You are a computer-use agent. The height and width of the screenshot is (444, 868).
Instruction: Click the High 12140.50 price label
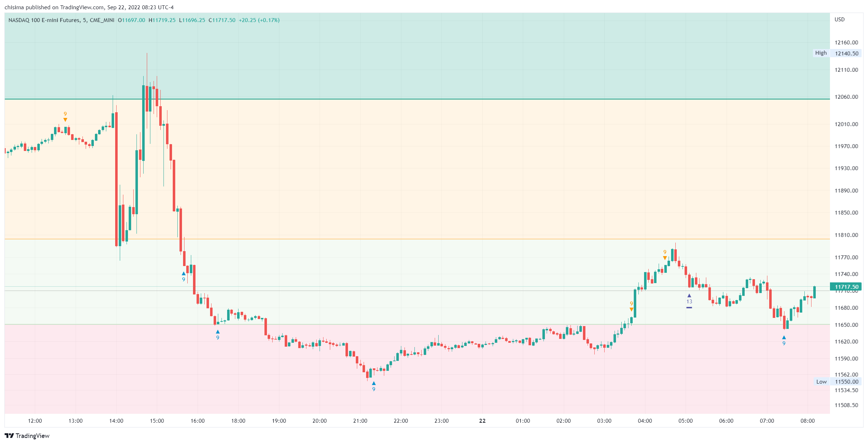(837, 53)
